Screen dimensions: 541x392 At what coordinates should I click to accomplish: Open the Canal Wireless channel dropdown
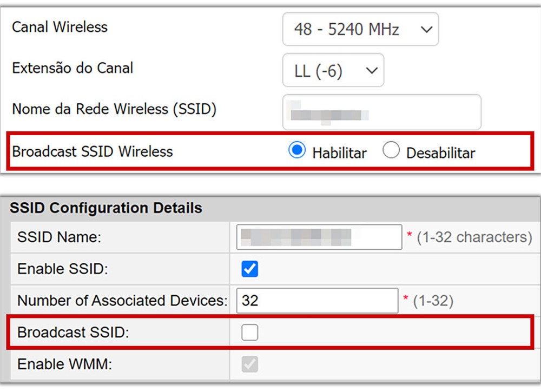click(360, 29)
